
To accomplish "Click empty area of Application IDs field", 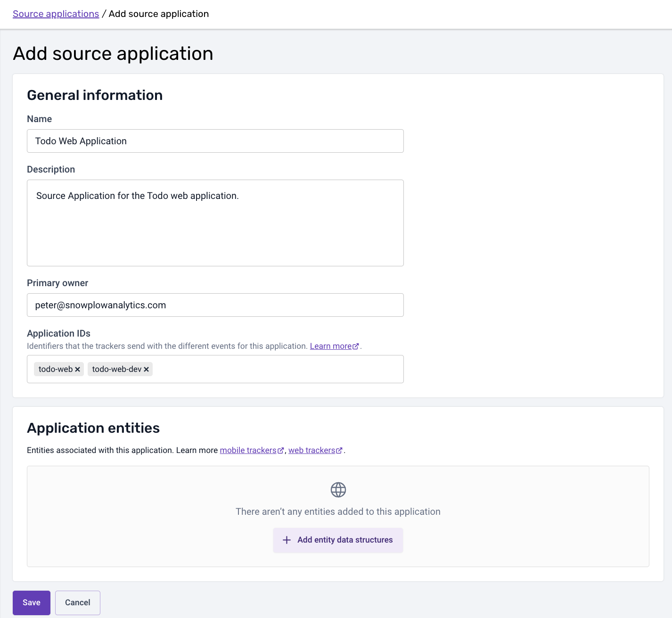I will 278,369.
